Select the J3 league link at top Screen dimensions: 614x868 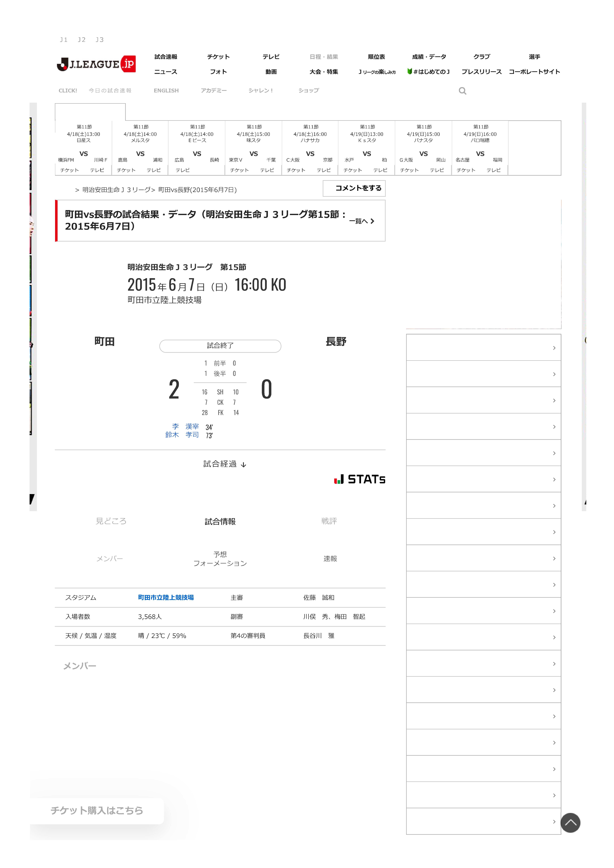100,40
